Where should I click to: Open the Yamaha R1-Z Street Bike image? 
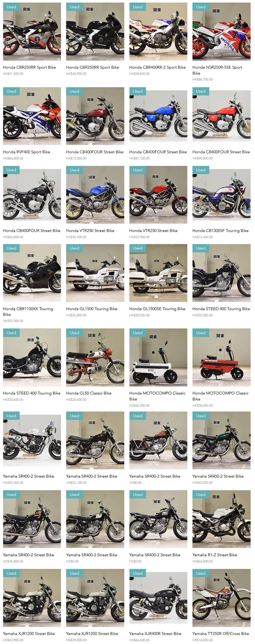point(221,519)
